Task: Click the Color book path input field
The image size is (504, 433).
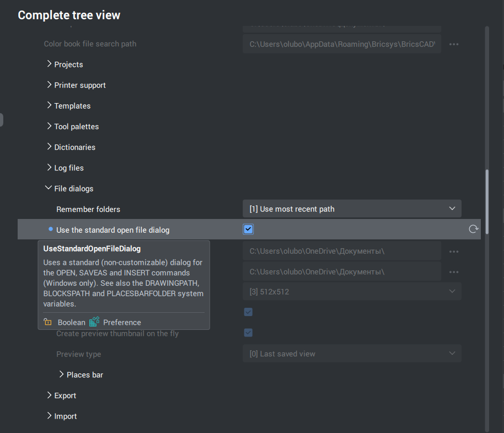Action: (342, 44)
